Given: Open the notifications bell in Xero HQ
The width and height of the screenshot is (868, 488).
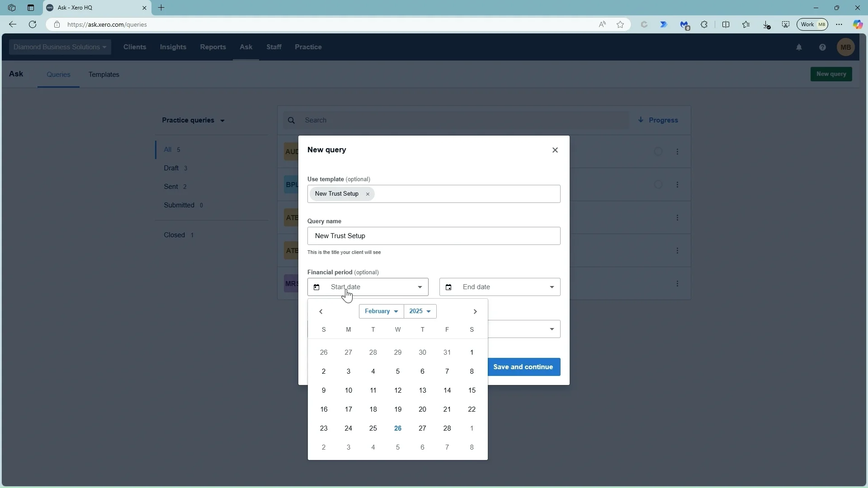Looking at the screenshot, I should [x=799, y=47].
